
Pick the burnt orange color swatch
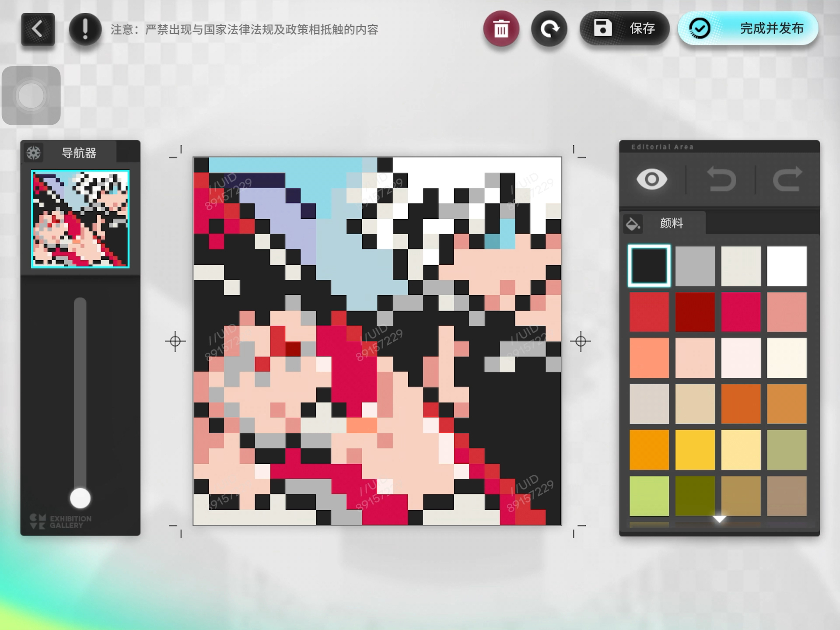[x=741, y=404]
